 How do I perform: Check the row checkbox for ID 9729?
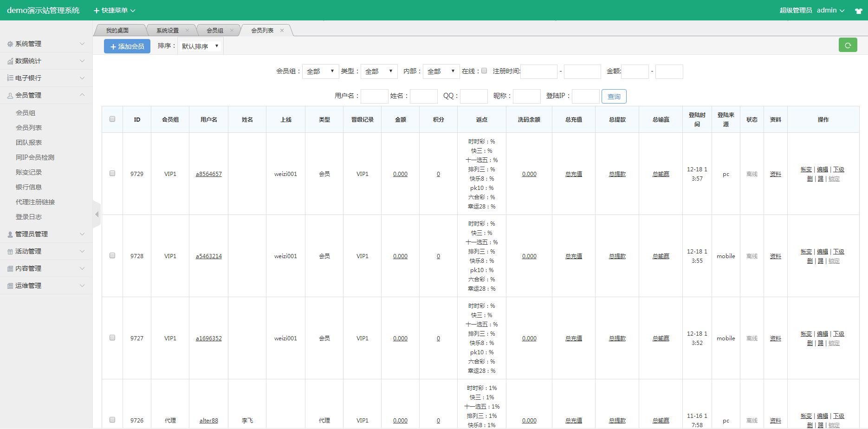click(112, 173)
